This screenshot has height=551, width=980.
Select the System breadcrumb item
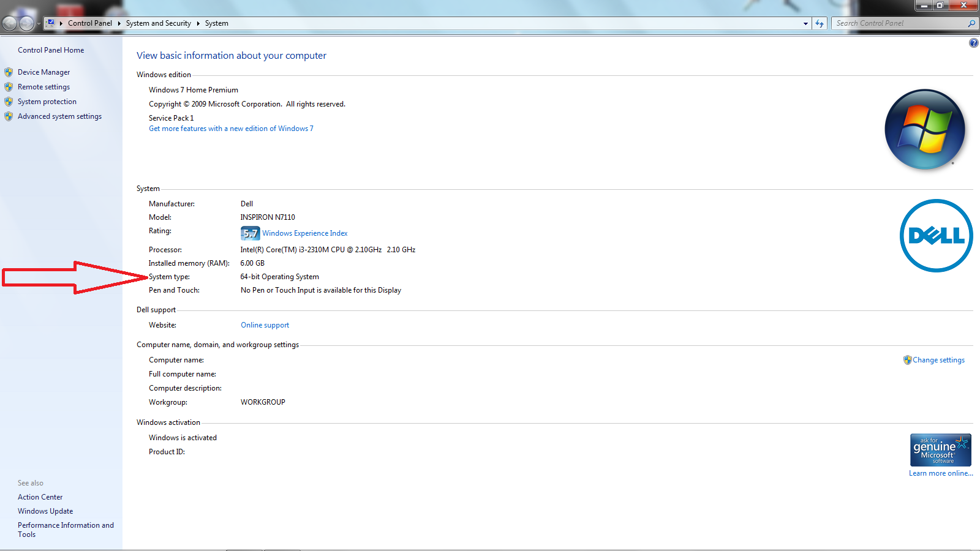tap(217, 23)
